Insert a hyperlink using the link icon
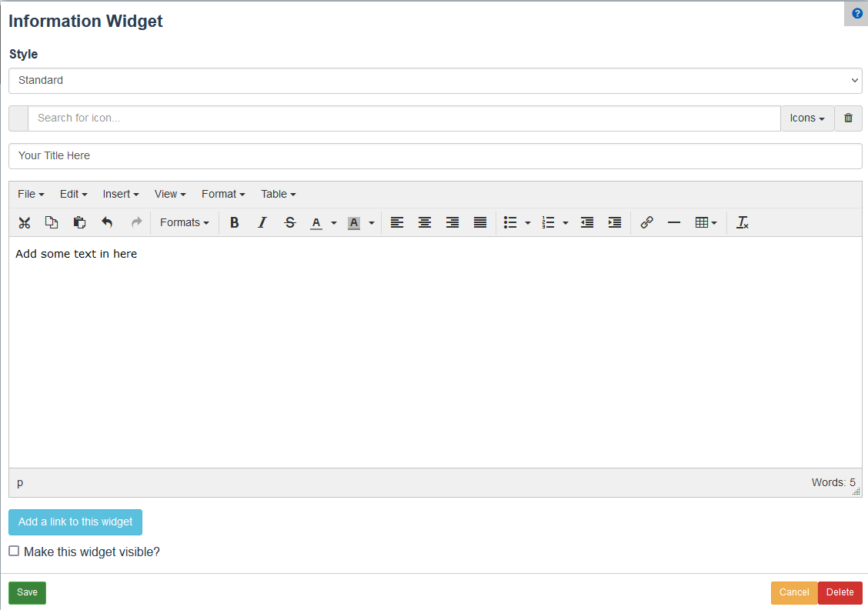This screenshot has width=868, height=610. click(646, 222)
